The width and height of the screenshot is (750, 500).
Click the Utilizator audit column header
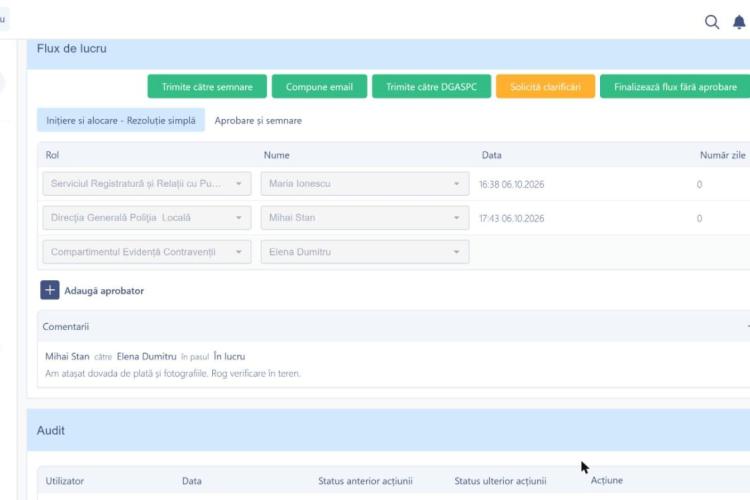65,481
